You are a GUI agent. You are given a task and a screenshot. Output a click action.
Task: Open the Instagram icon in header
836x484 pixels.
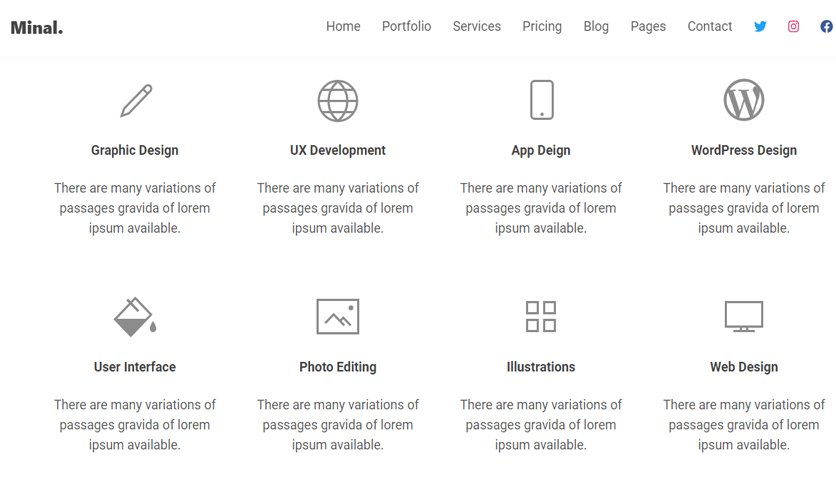pos(793,26)
